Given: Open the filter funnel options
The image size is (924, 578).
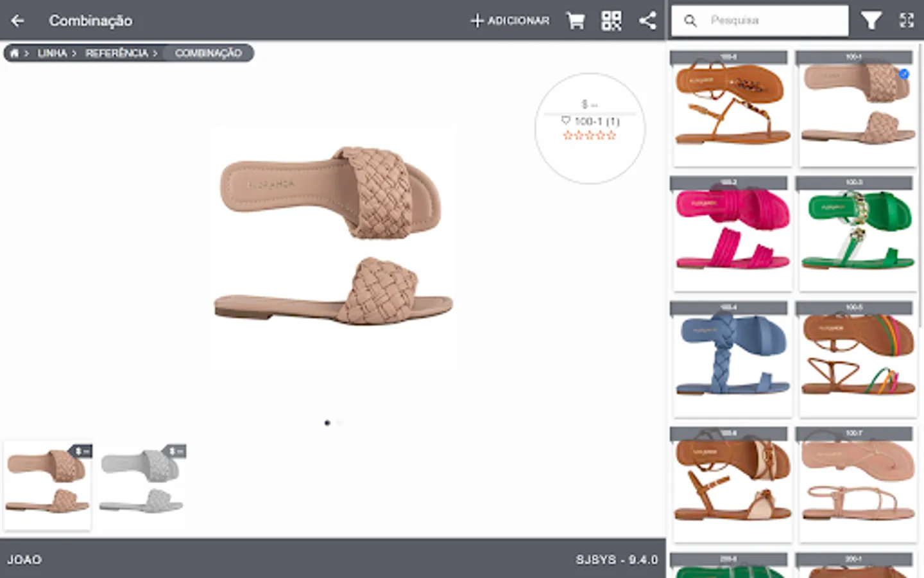Looking at the screenshot, I should pos(871,21).
